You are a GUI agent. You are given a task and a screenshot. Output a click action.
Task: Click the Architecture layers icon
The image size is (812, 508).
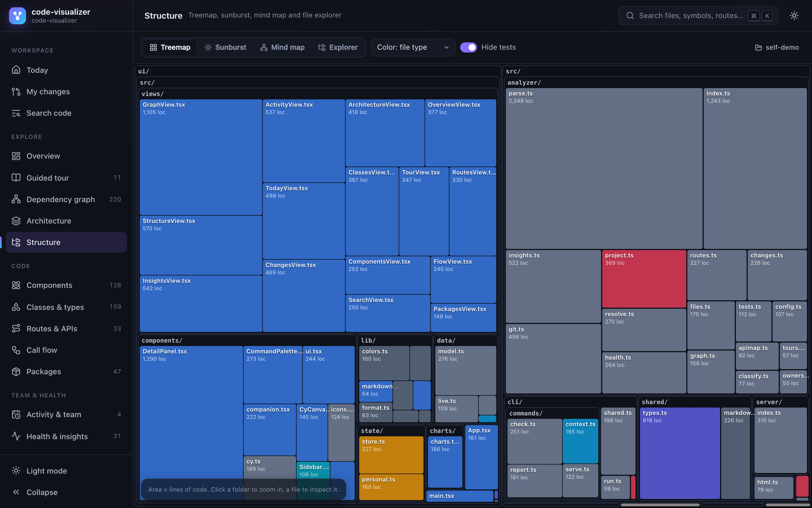pos(16,221)
